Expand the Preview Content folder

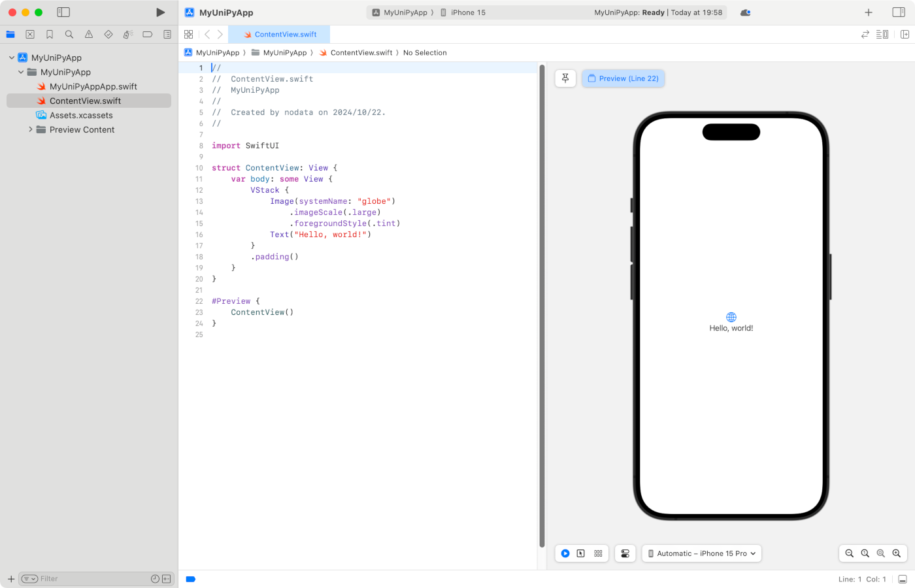30,129
